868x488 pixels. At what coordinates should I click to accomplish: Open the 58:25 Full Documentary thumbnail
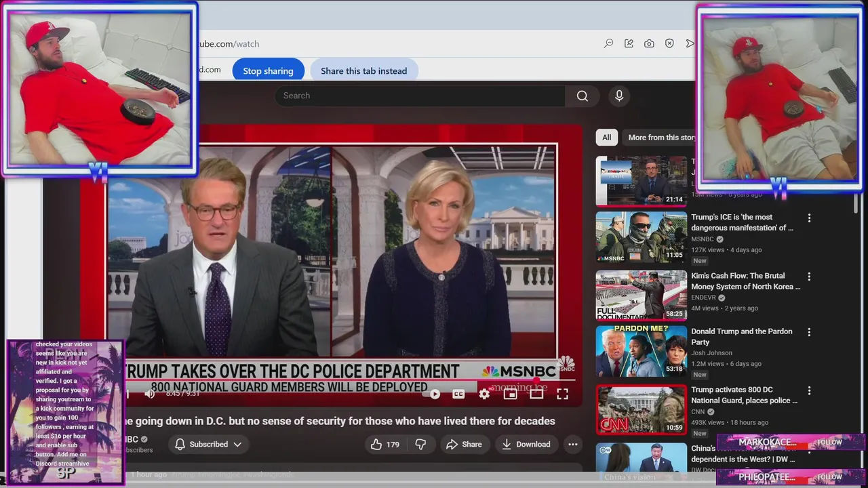click(x=642, y=296)
